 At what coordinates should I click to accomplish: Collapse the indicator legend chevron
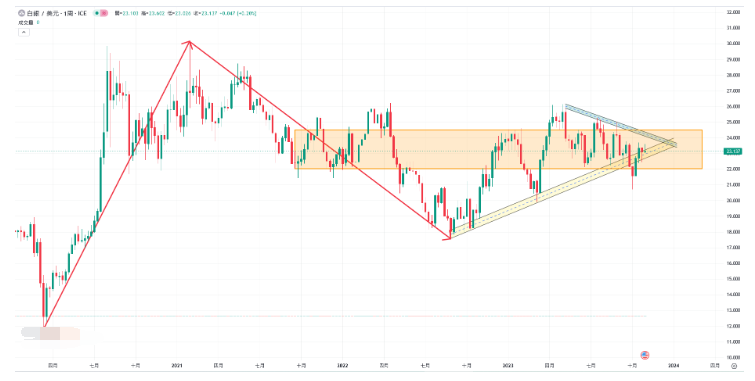click(24, 32)
